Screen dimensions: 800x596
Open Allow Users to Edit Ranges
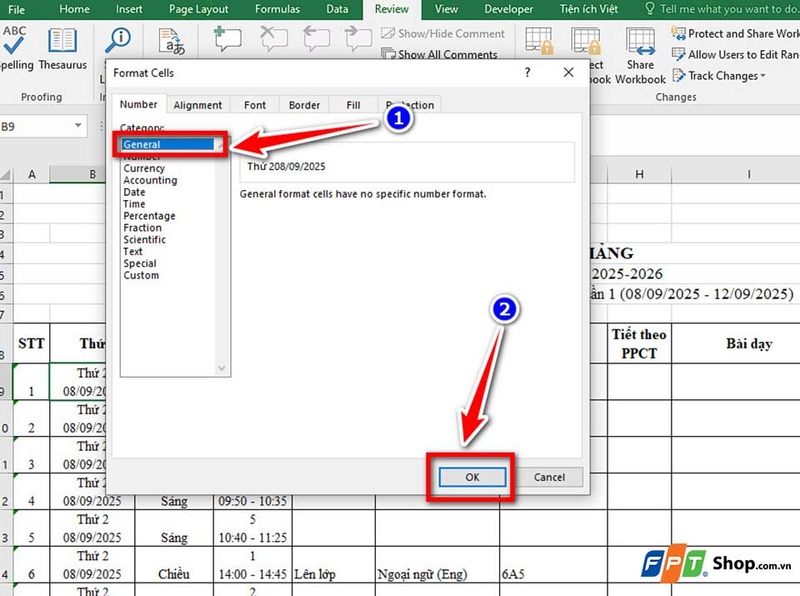tap(730, 54)
